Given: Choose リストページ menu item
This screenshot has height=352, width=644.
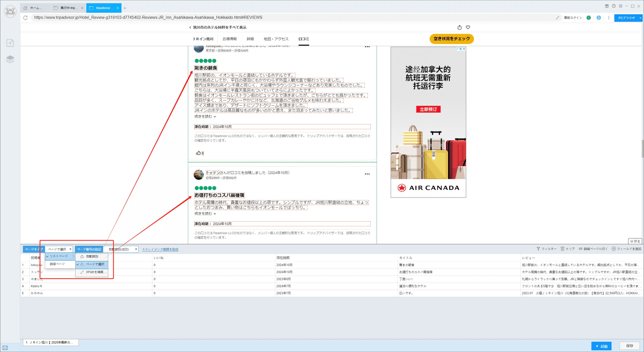Looking at the screenshot, I should click(60, 256).
